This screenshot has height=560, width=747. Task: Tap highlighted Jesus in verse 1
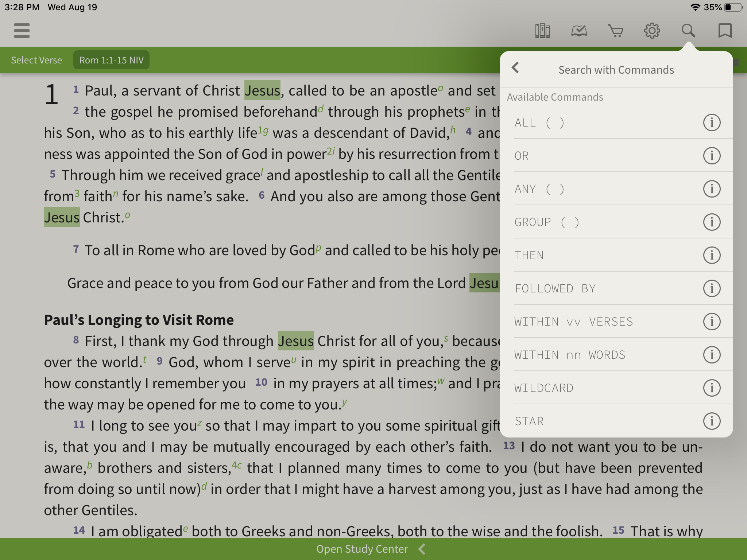262,90
